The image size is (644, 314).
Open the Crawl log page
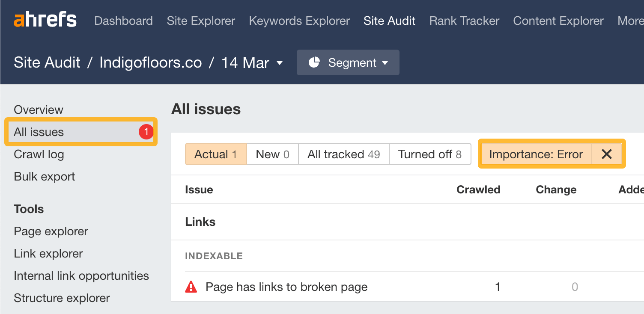(39, 154)
